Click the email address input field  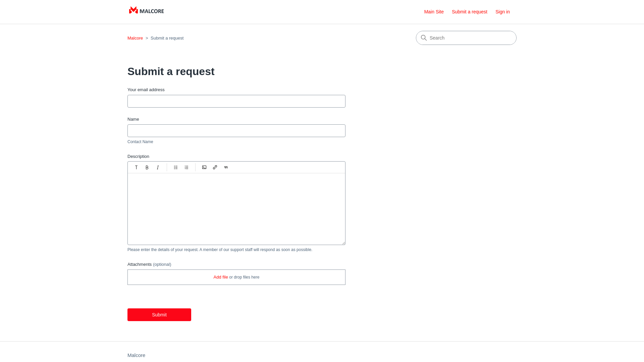tap(236, 101)
